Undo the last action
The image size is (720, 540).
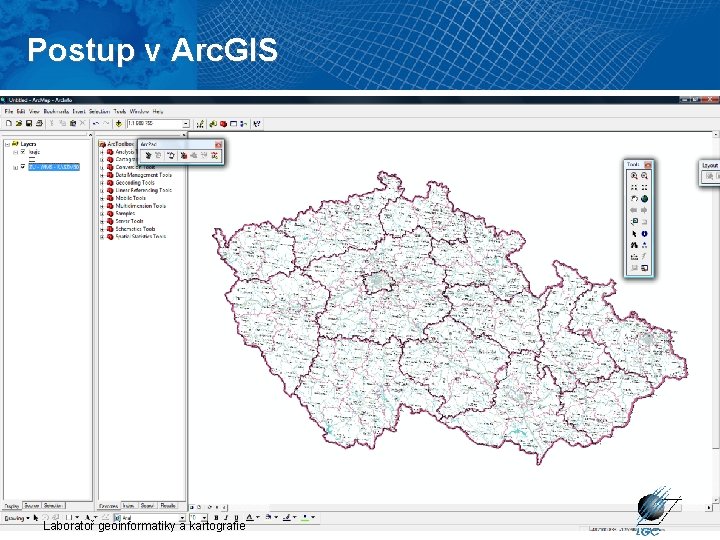(x=96, y=124)
